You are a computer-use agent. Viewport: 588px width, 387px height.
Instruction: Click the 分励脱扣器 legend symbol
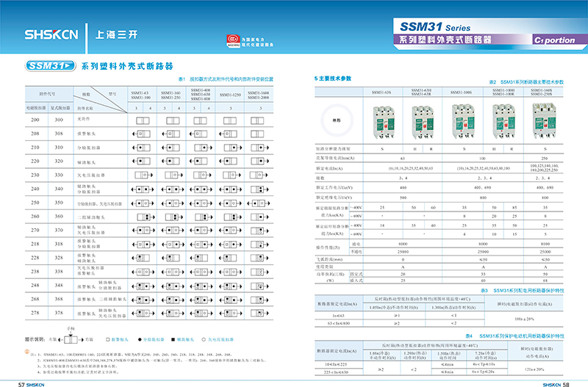(138, 341)
